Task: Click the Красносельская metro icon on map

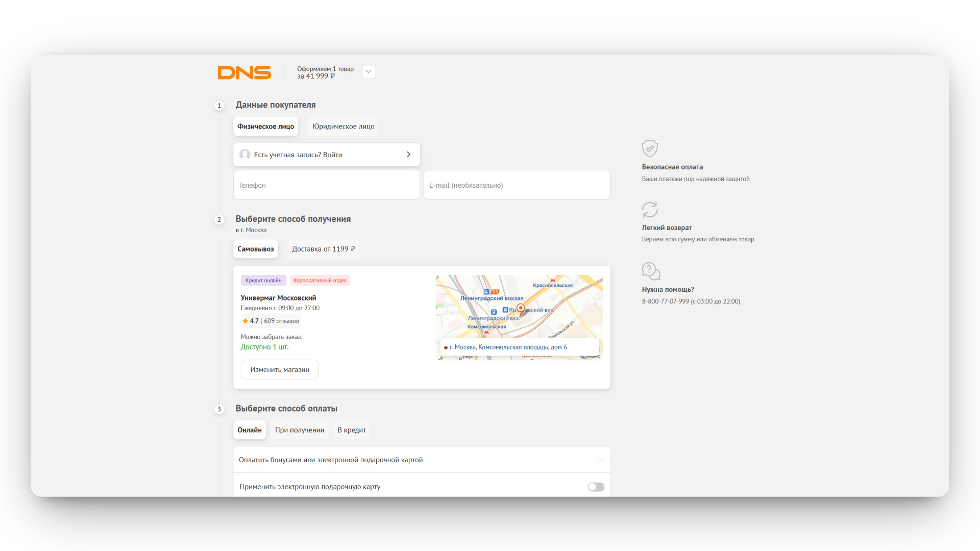Action: pos(552,280)
